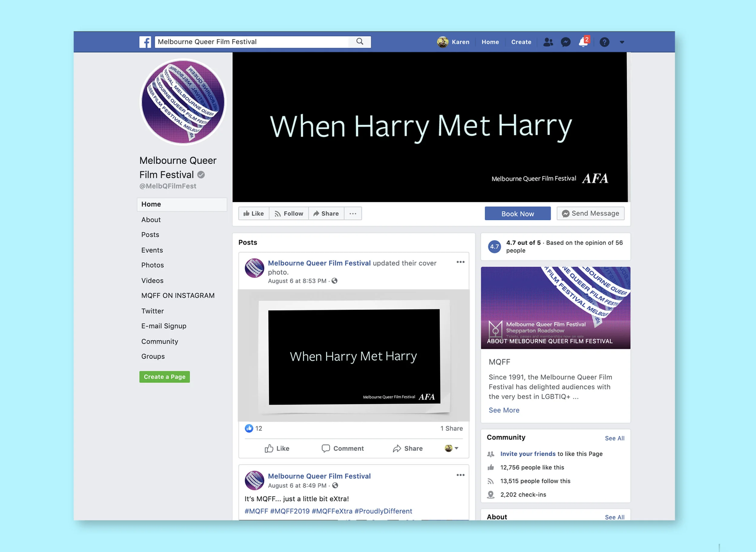Click See More in the MQFF description
Image resolution: width=756 pixels, height=552 pixels.
coord(504,410)
